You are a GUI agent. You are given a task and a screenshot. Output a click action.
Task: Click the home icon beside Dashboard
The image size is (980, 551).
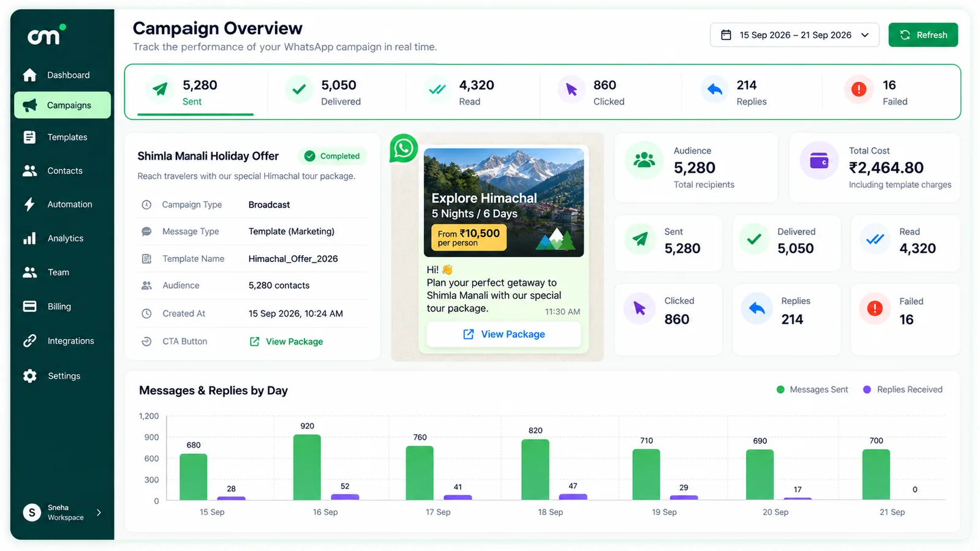[29, 75]
